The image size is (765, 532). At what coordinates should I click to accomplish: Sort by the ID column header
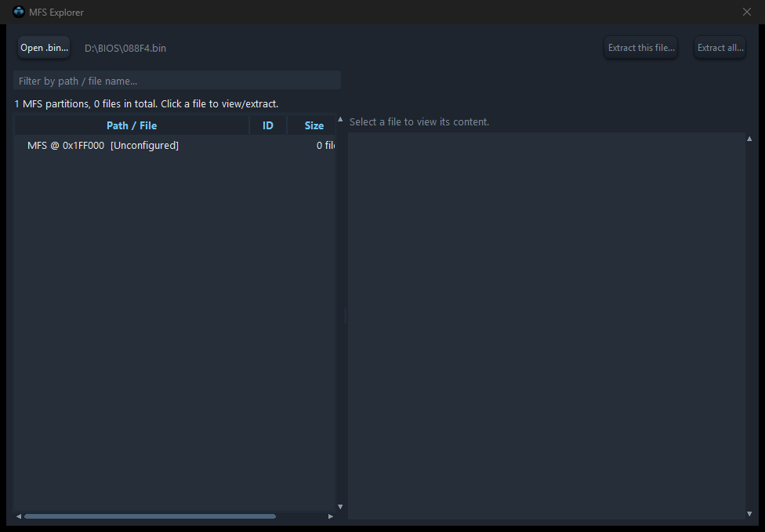tap(268, 126)
